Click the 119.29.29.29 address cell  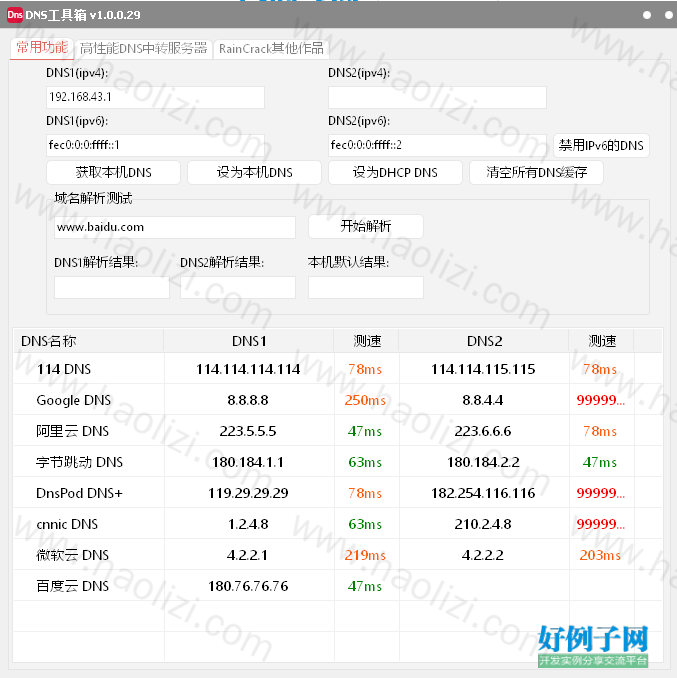click(x=248, y=493)
